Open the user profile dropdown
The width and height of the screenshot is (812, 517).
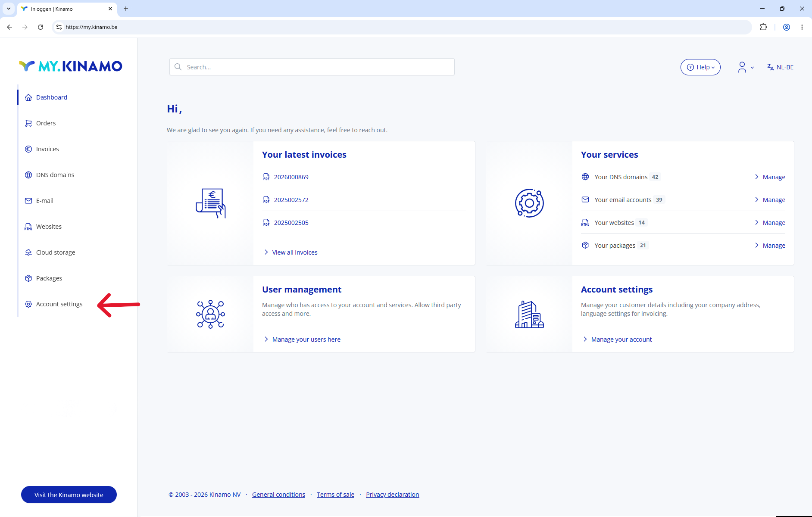[746, 67]
